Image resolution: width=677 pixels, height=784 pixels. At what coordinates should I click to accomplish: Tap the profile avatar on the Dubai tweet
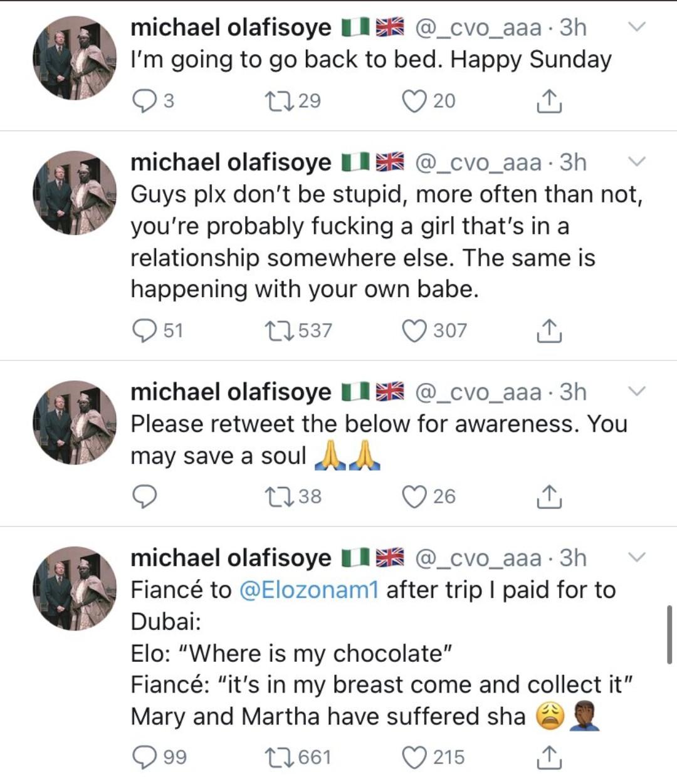(x=75, y=588)
